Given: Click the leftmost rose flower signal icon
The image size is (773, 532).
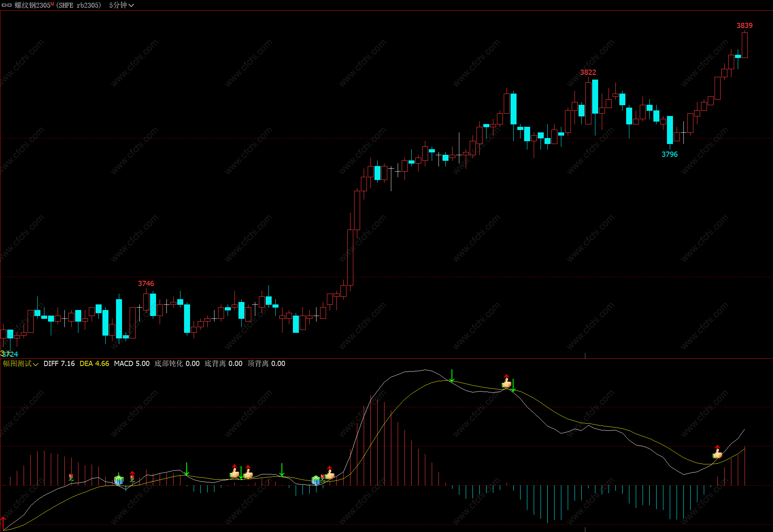Looking at the screenshot, I should [71, 477].
